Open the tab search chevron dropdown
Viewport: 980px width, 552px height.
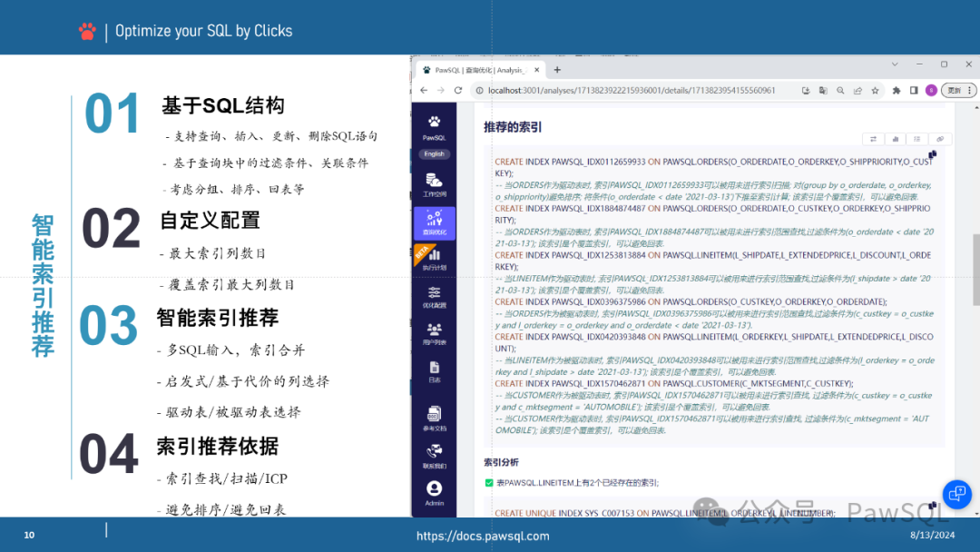click(x=895, y=64)
